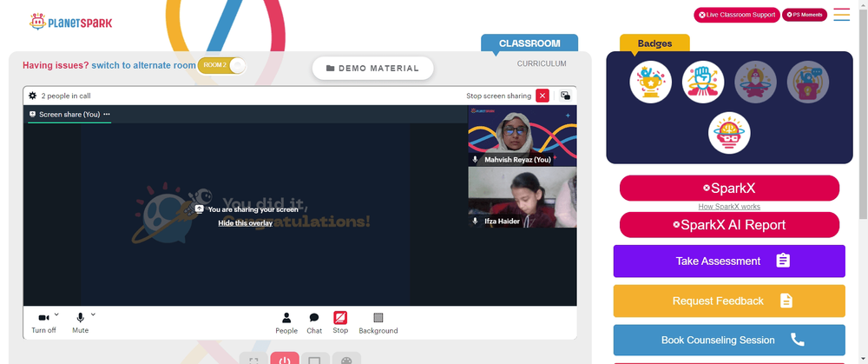Open Live Classroom Support
The height and width of the screenshot is (364, 868).
tap(737, 15)
